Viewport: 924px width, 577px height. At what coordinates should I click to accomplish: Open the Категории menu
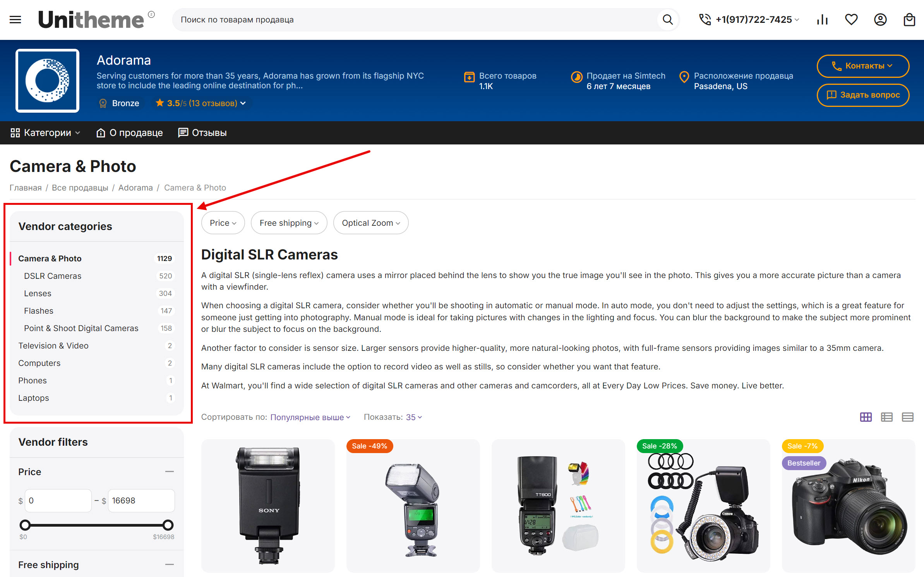[46, 133]
